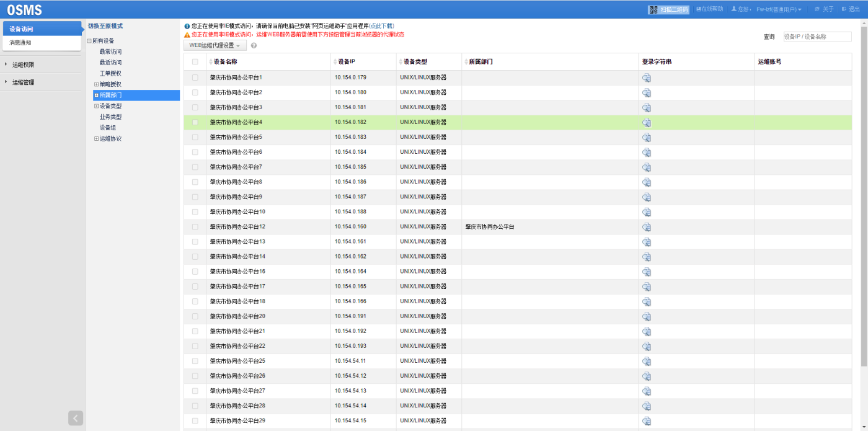868x431 pixels.
Task: Click login string icon for 10.154.0.182
Action: tap(647, 122)
